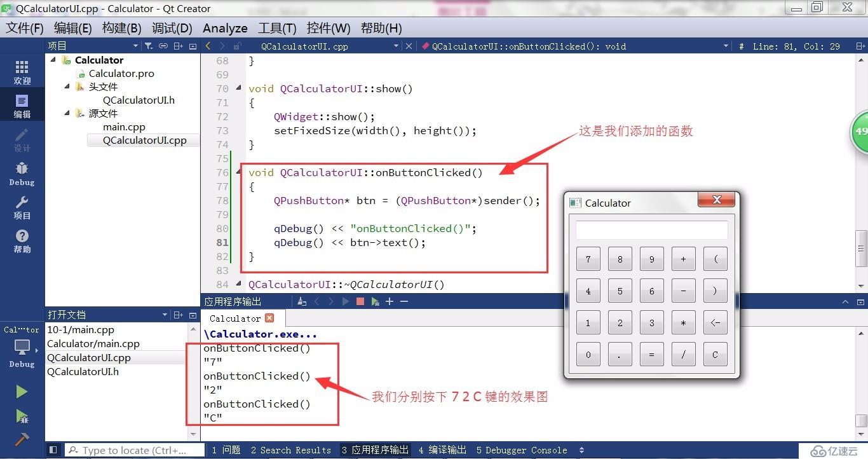Click the link-with-editor icon in project panel
This screenshot has width=868, height=459.
pos(163,46)
